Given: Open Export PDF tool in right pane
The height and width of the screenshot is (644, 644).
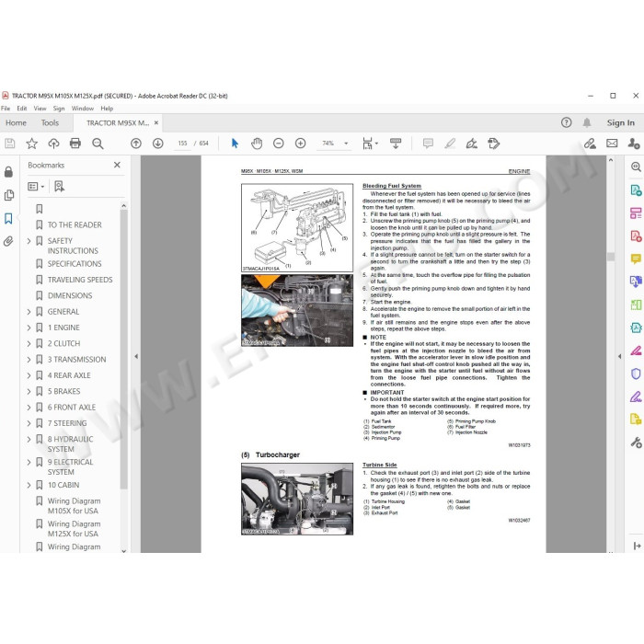Looking at the screenshot, I should click(x=636, y=190).
